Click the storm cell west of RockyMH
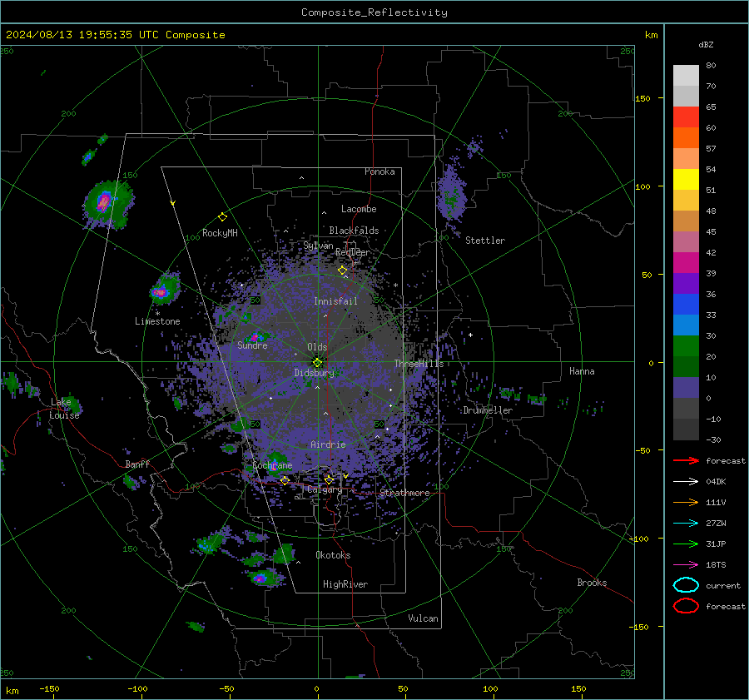The height and width of the screenshot is (700, 749). [107, 204]
